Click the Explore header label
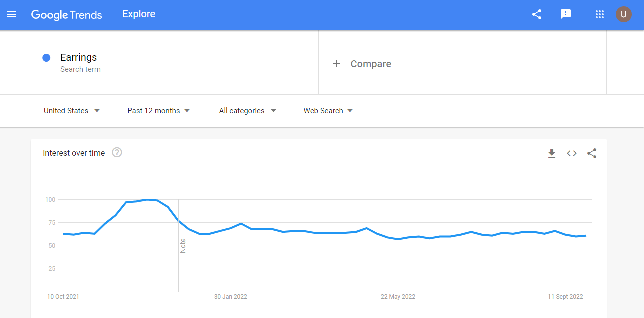This screenshot has height=318, width=644. pyautogui.click(x=139, y=14)
